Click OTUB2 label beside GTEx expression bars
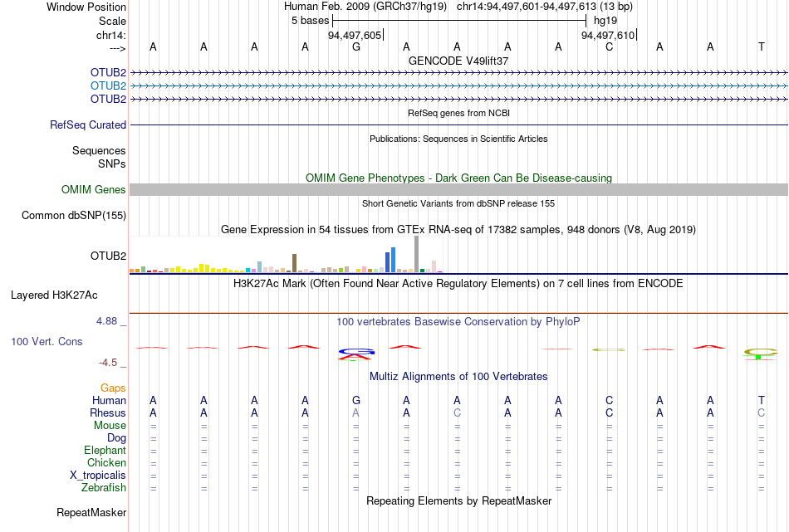 pos(108,256)
